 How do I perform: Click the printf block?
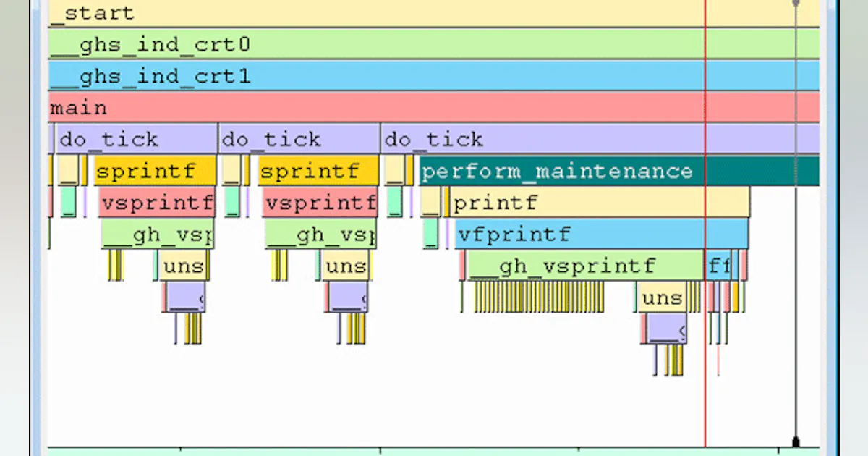pyautogui.click(x=598, y=203)
